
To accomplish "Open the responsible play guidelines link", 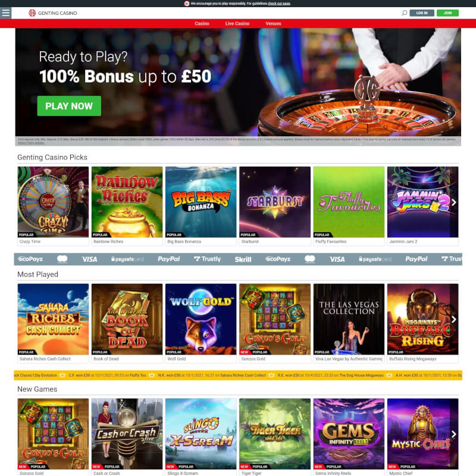I will [x=279, y=4].
